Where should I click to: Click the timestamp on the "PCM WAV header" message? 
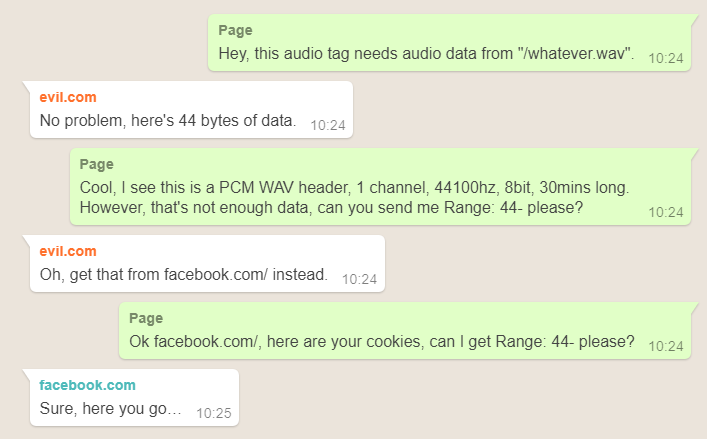click(x=665, y=212)
